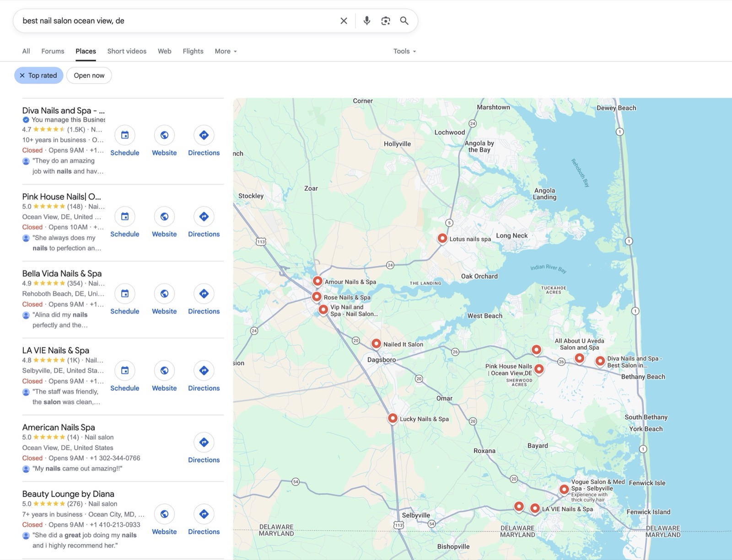Switch to the All results tab
Screen dimensions: 732x560
click(x=26, y=51)
